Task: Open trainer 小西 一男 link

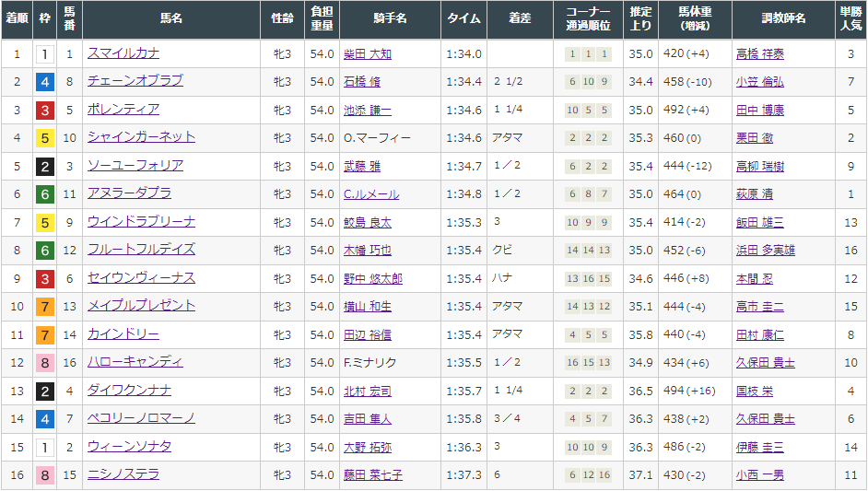Action: (760, 475)
